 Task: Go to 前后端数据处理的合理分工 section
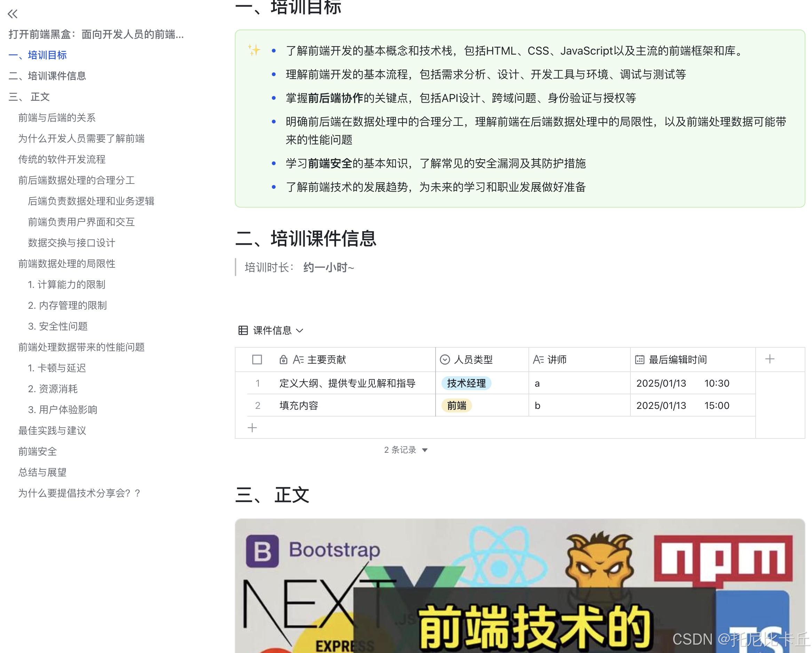coord(77,180)
